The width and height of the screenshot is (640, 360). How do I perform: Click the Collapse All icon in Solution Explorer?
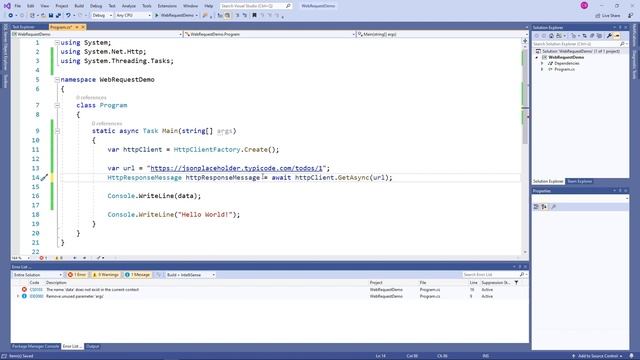(x=592, y=36)
